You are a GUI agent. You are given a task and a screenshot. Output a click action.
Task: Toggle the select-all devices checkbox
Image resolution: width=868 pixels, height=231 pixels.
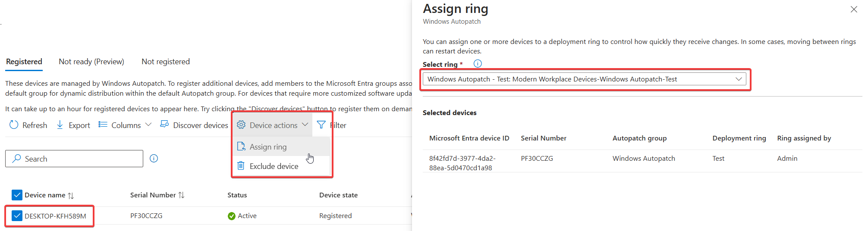[x=17, y=195]
